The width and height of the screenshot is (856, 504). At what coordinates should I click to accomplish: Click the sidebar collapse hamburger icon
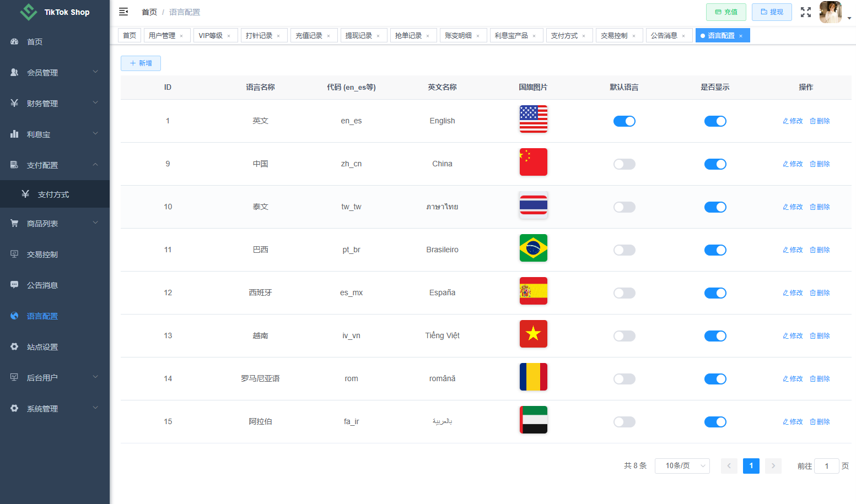tap(123, 12)
